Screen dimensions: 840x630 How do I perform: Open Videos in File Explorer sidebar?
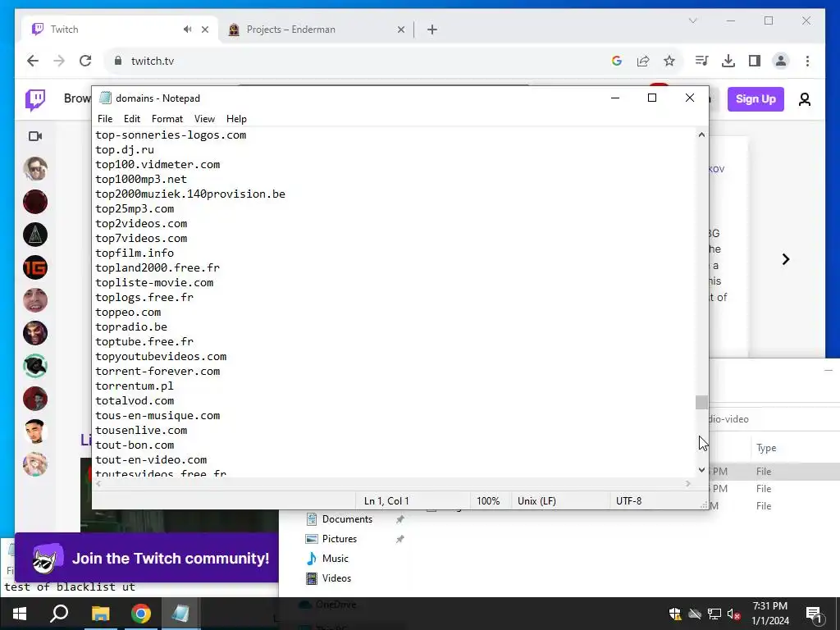[336, 578]
